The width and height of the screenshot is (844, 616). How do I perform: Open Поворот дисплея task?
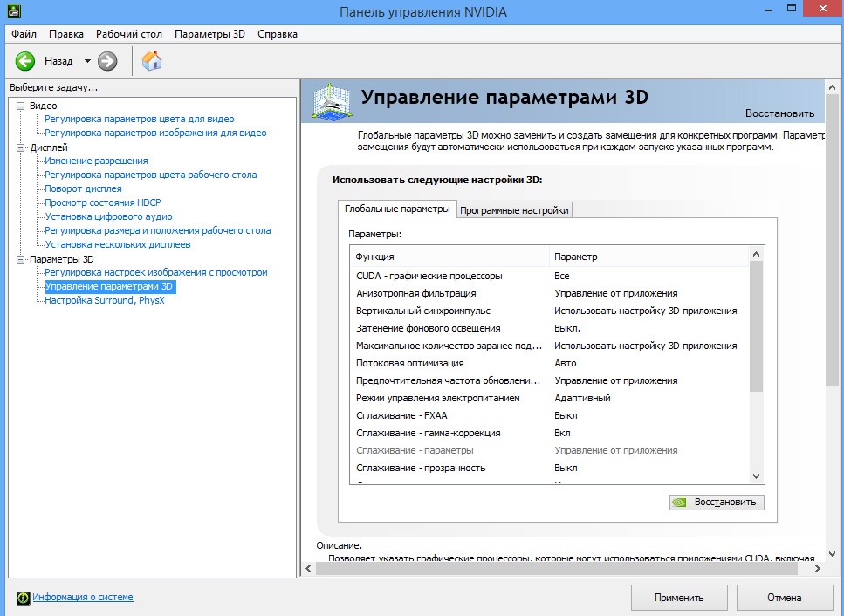point(84,188)
